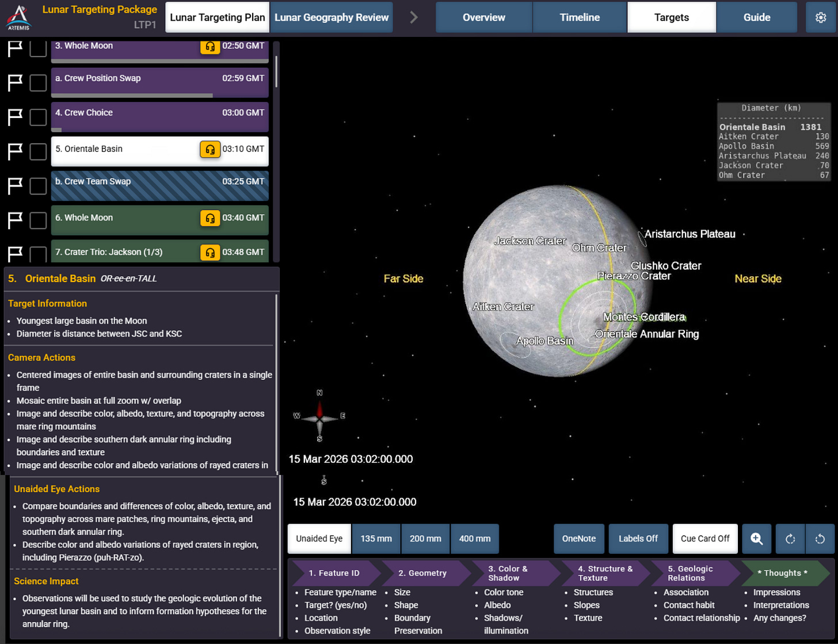The width and height of the screenshot is (838, 644).
Task: Open the Thoughts step section
Action: [782, 573]
